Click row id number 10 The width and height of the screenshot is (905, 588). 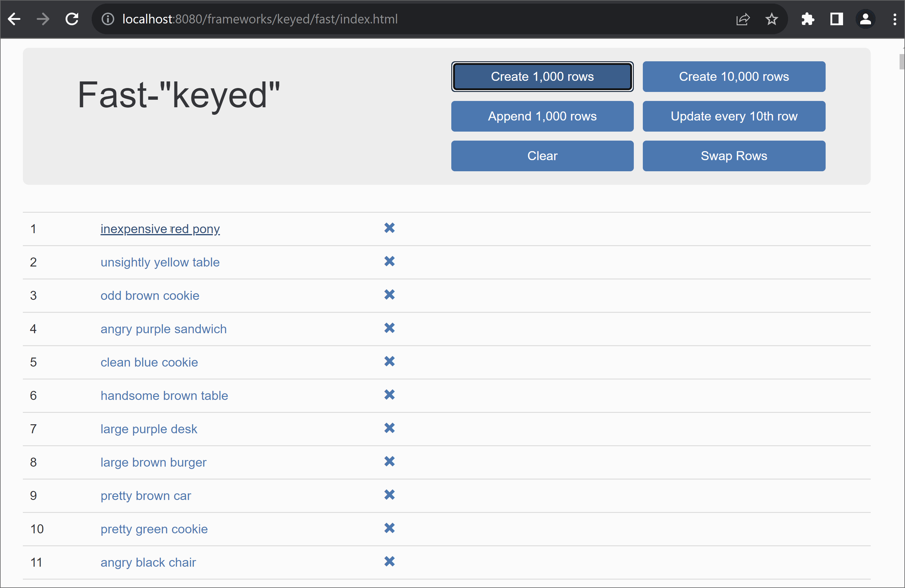[37, 529]
